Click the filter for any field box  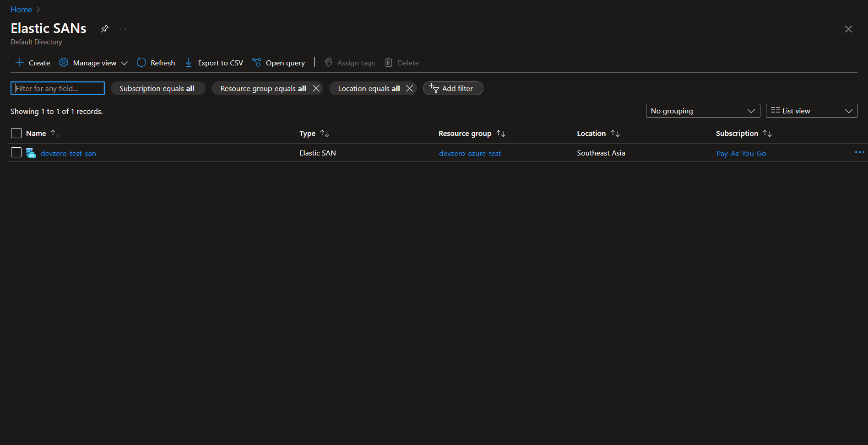tap(57, 88)
